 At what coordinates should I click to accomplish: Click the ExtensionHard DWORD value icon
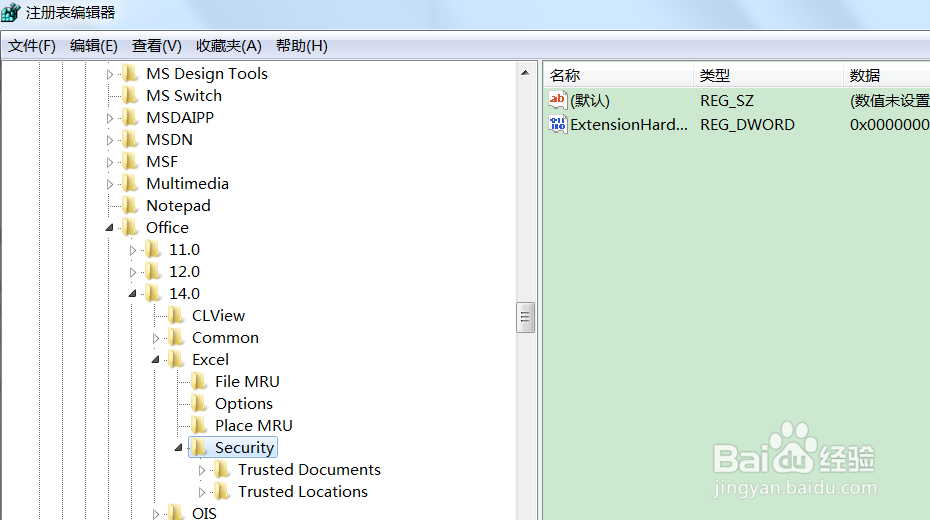click(558, 125)
